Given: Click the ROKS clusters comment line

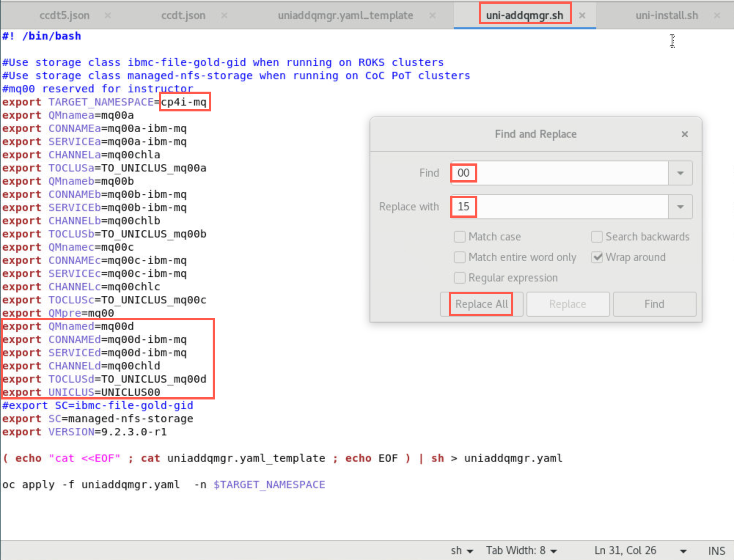Looking at the screenshot, I should (x=223, y=62).
